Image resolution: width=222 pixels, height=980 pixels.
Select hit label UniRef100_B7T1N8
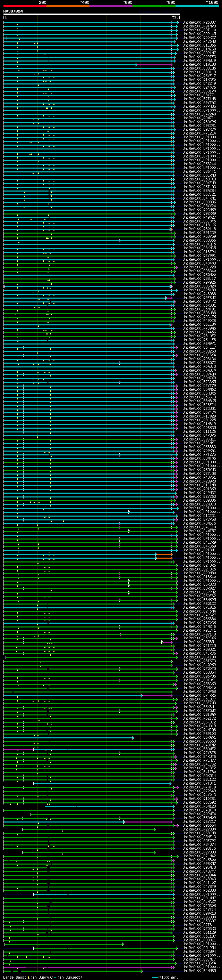pos(199,99)
